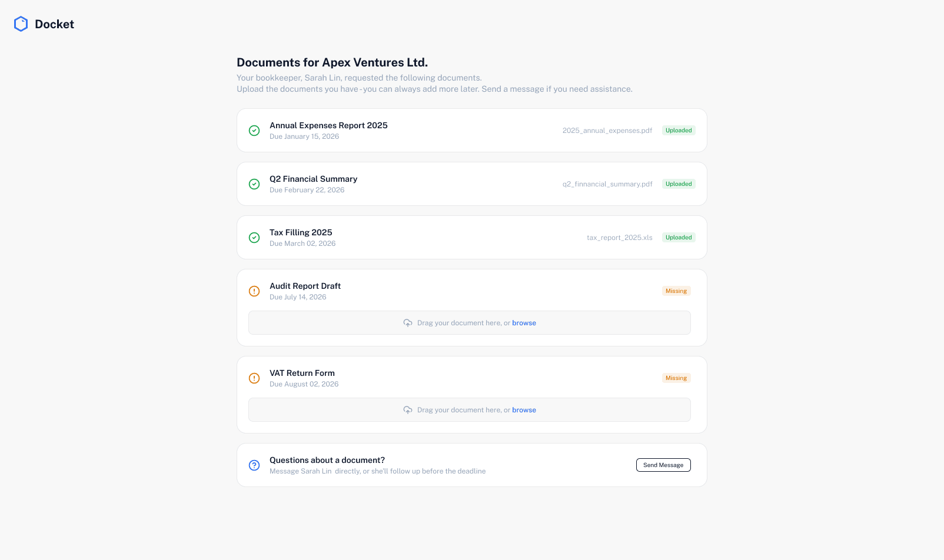The height and width of the screenshot is (560, 944).
Task: Click 'Due July 14, 2026' date
Action: (298, 297)
